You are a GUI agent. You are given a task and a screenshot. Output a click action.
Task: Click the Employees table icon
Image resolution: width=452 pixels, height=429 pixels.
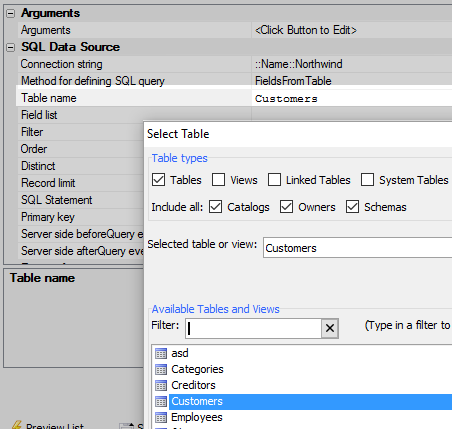coord(161,417)
